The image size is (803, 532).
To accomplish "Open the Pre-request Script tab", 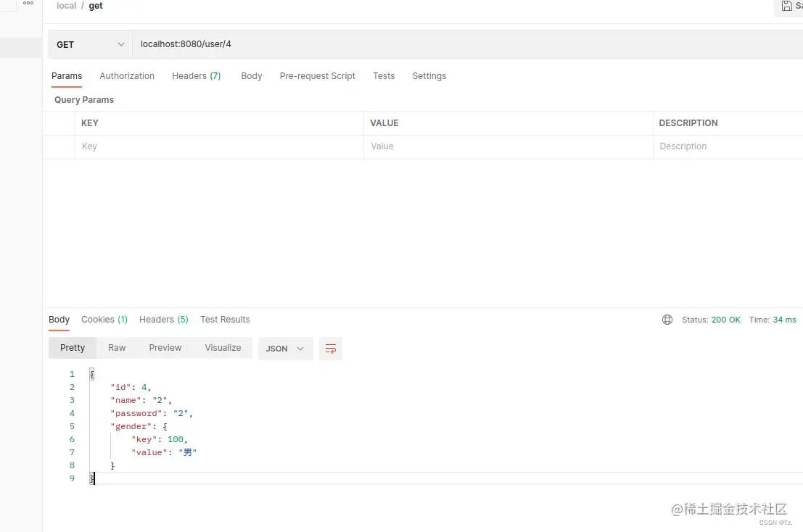I will 318,76.
